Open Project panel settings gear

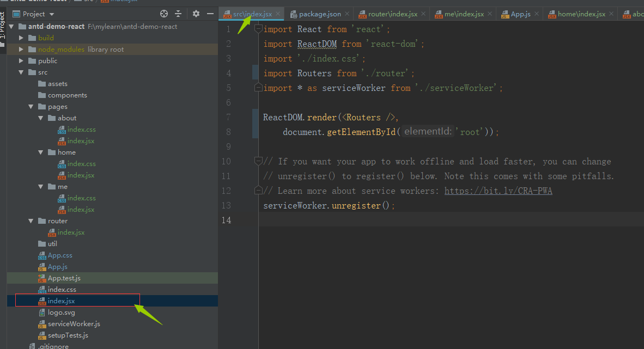point(196,14)
